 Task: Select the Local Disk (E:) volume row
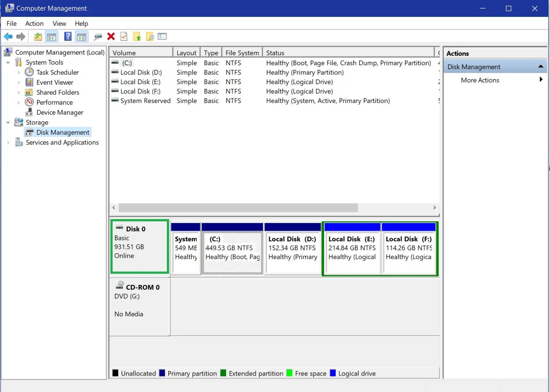274,82
